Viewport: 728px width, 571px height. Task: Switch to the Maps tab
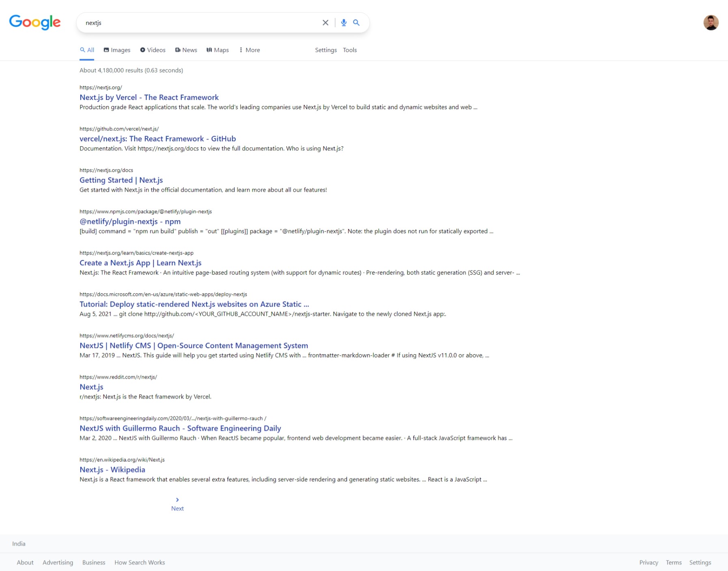pos(218,50)
